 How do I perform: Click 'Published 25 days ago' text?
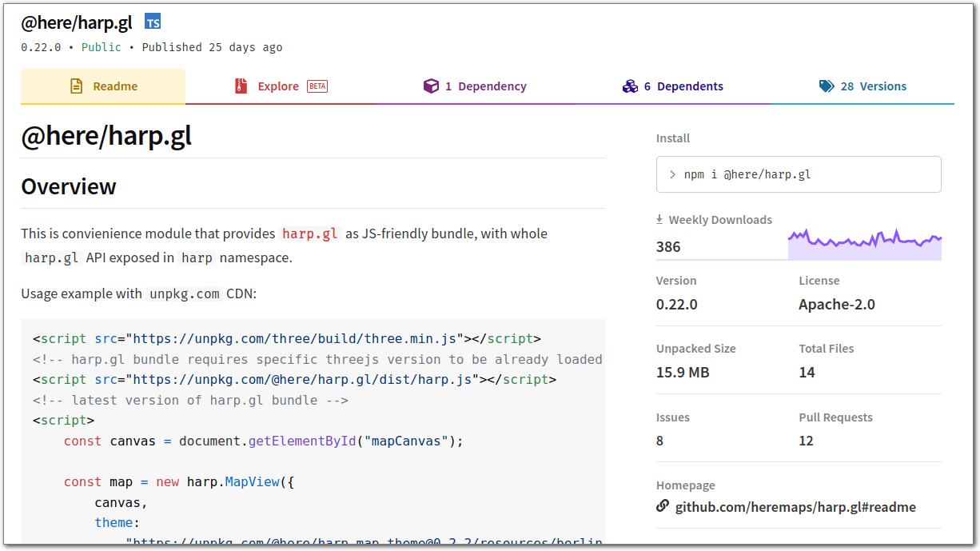[212, 47]
